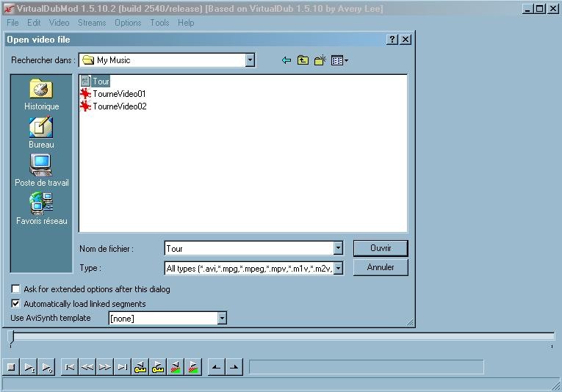The image size is (562, 392).
Task: Click Play input preview button
Action: (x=29, y=367)
